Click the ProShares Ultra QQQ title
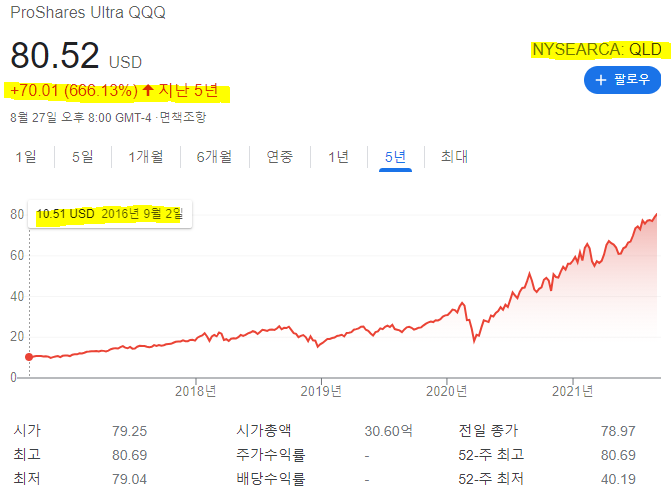Screen dimensions: 671x496 [x=88, y=12]
